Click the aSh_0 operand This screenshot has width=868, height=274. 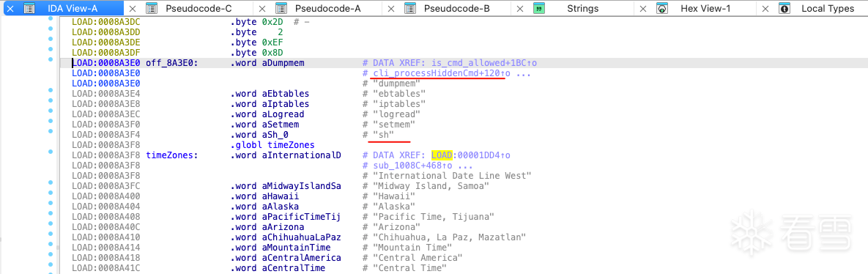point(275,135)
